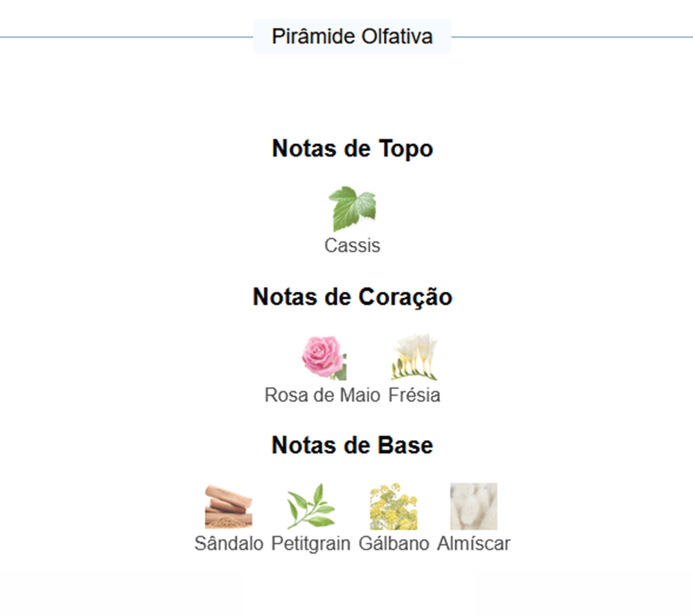693x616 pixels.
Task: Click the Sândalo text label
Action: (x=229, y=543)
